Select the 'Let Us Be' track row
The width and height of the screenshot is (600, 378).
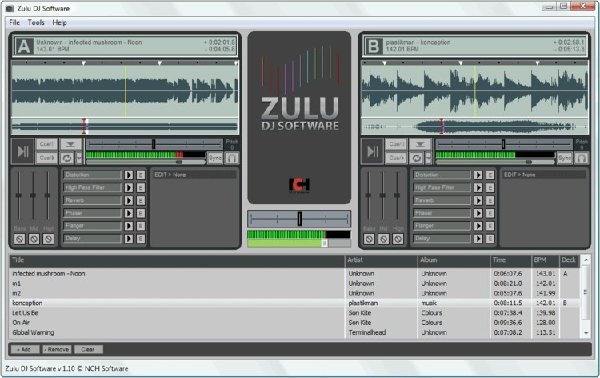[x=295, y=313]
